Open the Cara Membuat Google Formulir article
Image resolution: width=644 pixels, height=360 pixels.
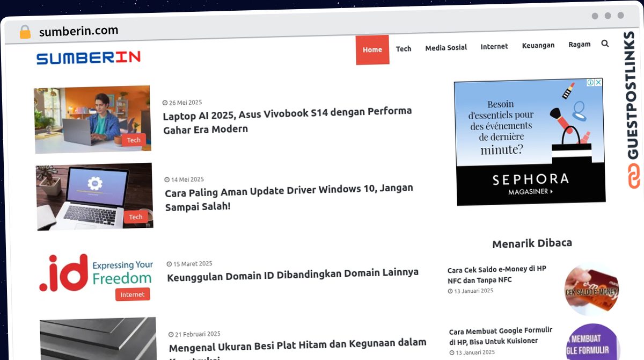pyautogui.click(x=500, y=335)
